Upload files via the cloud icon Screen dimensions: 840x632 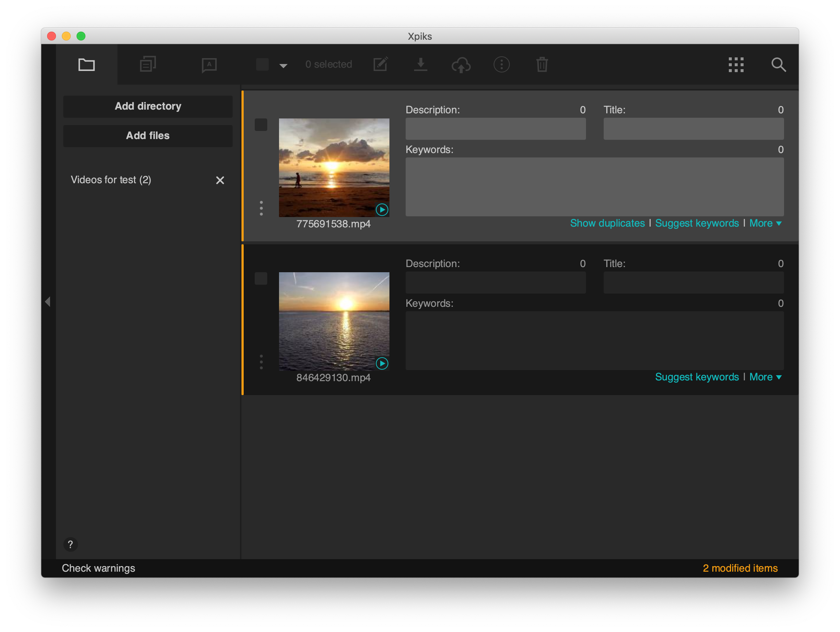(461, 64)
